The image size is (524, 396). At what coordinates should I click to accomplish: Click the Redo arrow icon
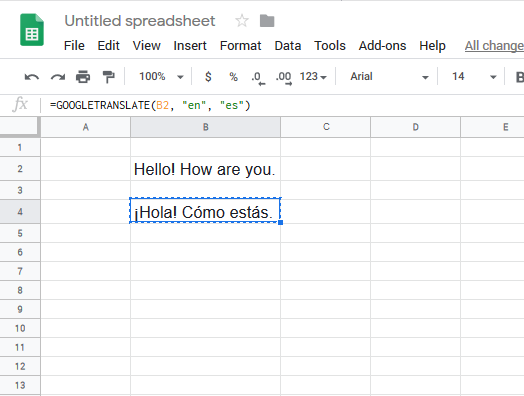(x=58, y=77)
